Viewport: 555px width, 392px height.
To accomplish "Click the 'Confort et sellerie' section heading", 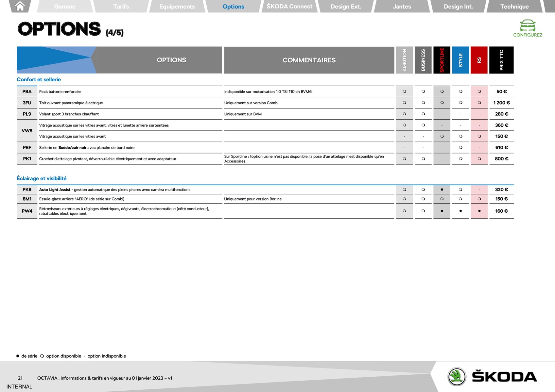I will (39, 79).
